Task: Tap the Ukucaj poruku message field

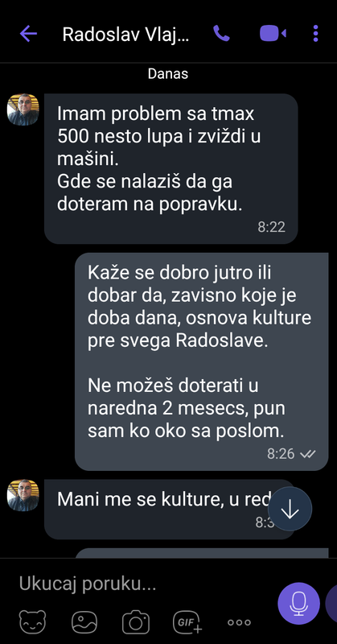Action: pyautogui.click(x=140, y=584)
